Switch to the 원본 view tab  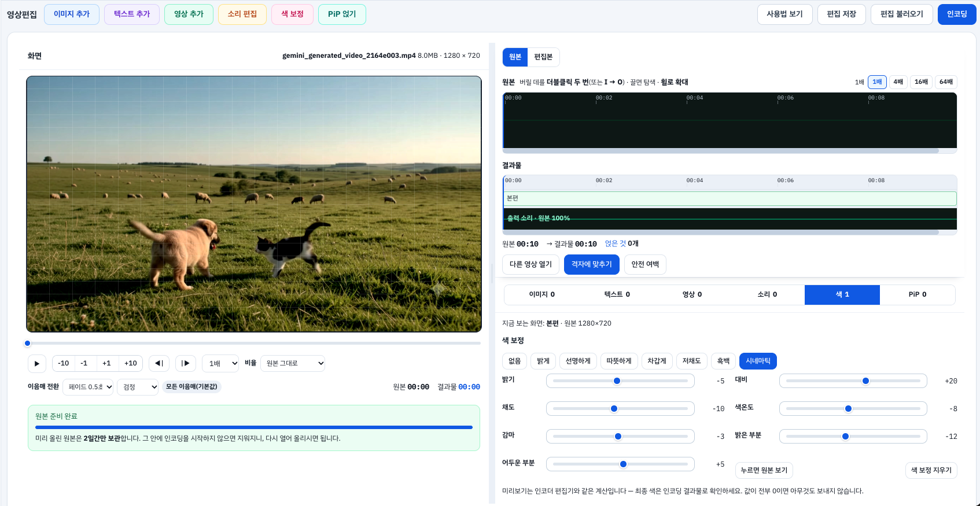click(515, 57)
